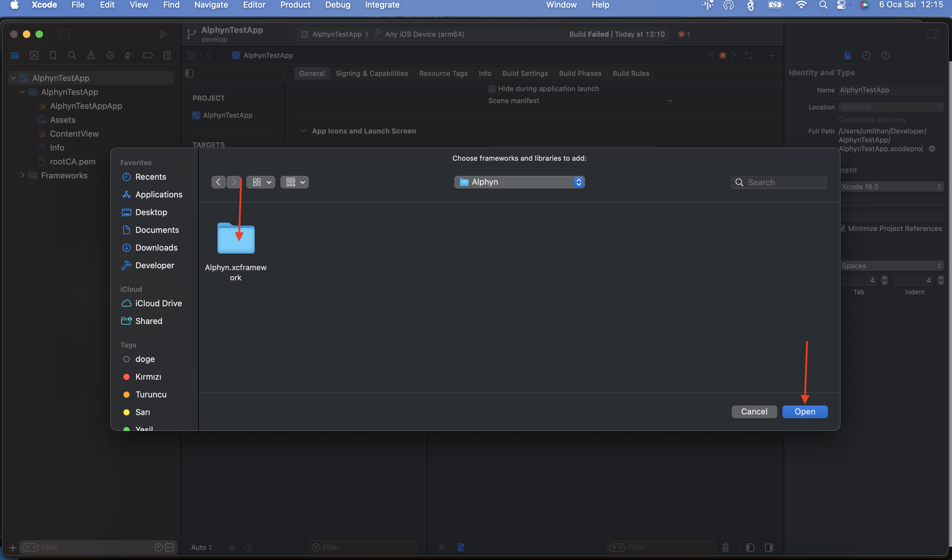Toggle the navigator sidebar visibility

[x=63, y=34]
